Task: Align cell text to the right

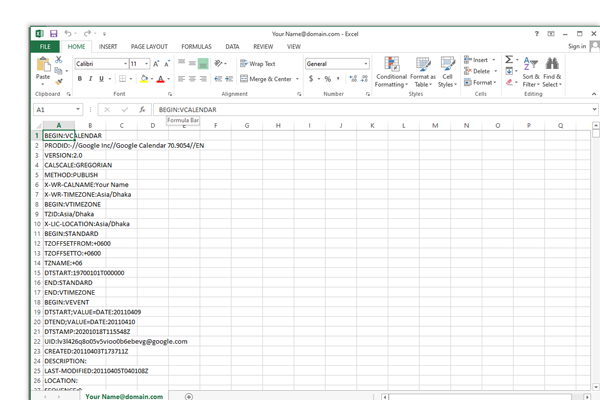Action: click(x=203, y=79)
